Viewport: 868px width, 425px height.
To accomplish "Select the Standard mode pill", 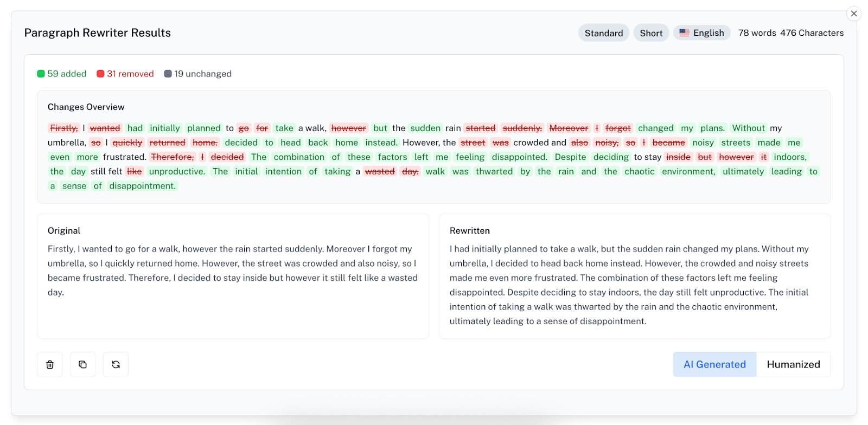I will tap(604, 33).
